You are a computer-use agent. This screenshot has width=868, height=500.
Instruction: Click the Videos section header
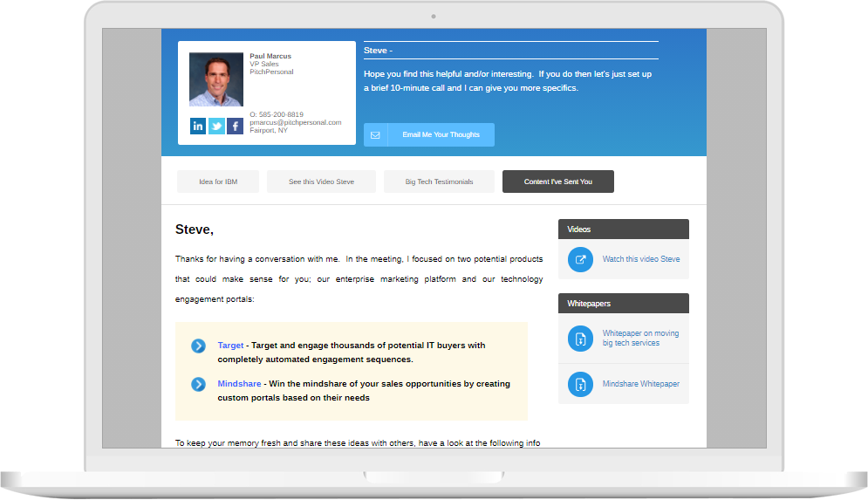point(624,229)
